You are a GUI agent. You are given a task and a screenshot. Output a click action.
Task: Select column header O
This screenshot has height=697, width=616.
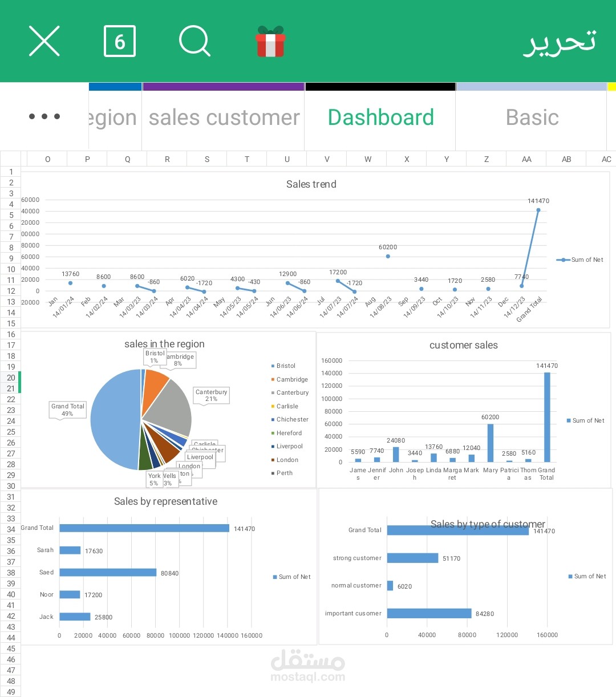[x=47, y=159]
